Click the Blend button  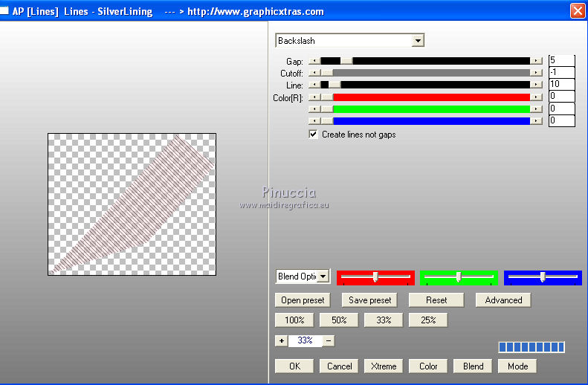point(473,366)
